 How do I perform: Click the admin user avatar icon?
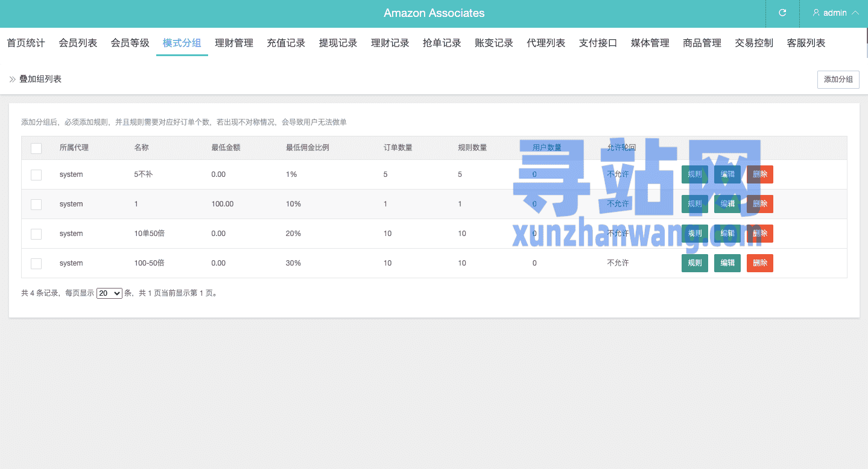[816, 13]
